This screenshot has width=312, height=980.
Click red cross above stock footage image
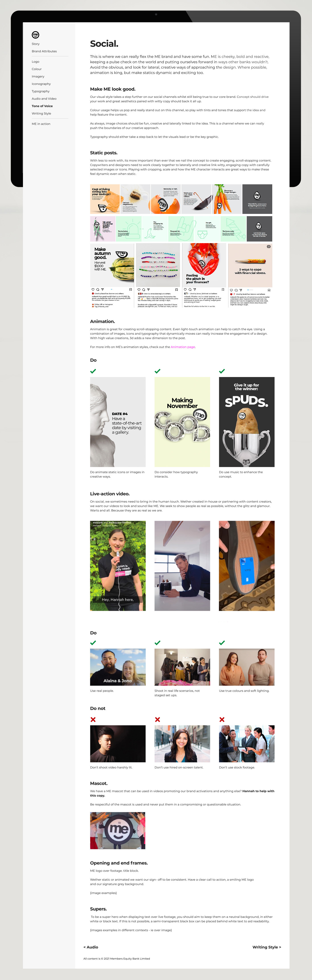point(222,720)
